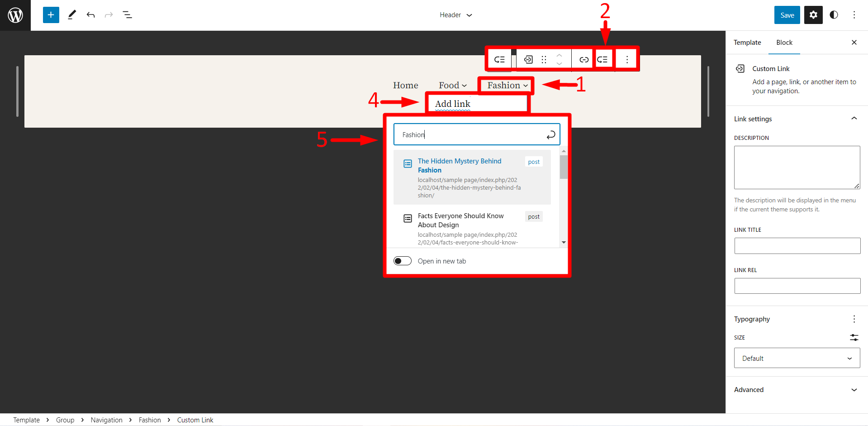
Task: Select the Tools pencil icon
Action: pos(72,15)
